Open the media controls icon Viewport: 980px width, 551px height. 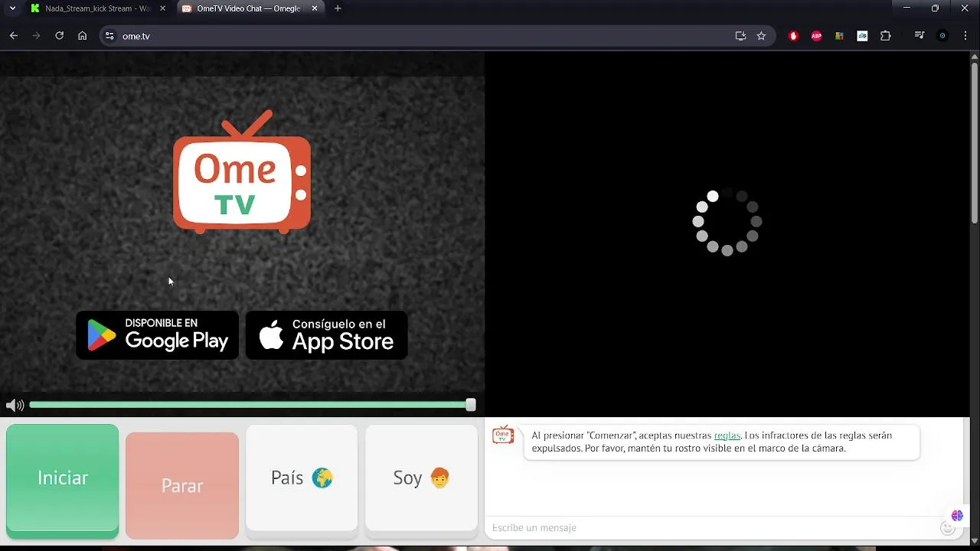pyautogui.click(x=920, y=36)
